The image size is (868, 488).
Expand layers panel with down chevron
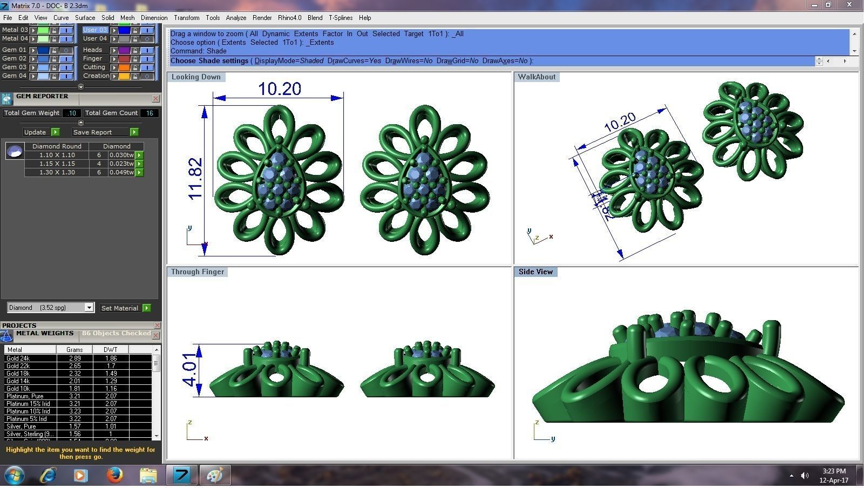click(81, 87)
